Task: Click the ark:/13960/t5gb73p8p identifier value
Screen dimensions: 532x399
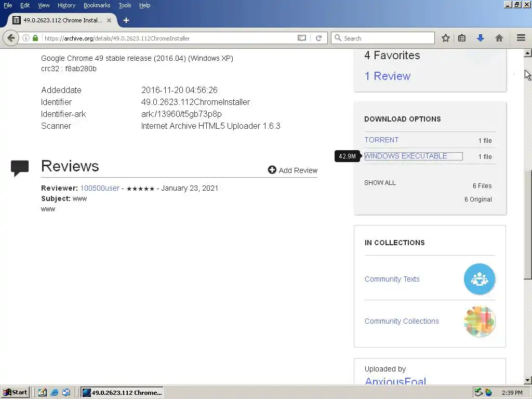Action: [x=181, y=114]
